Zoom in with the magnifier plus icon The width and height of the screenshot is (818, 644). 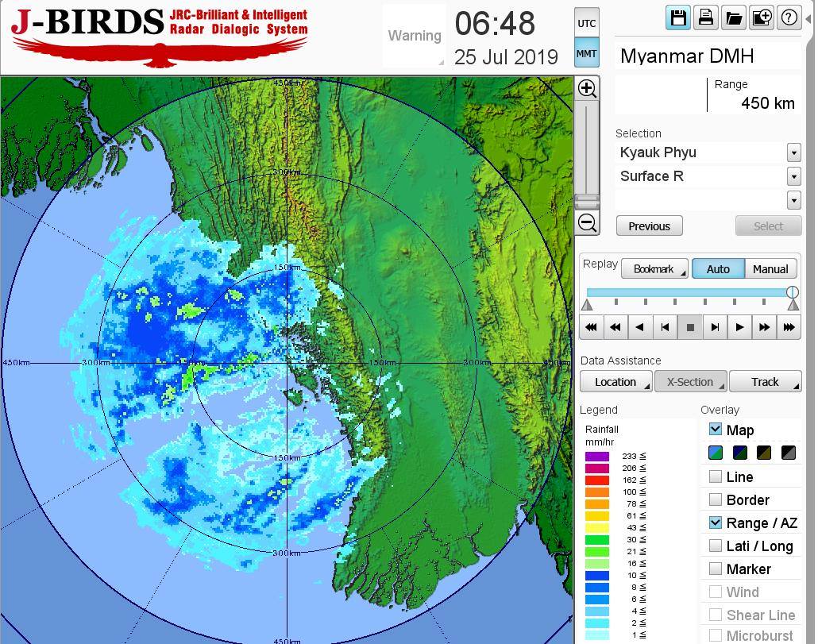587,88
